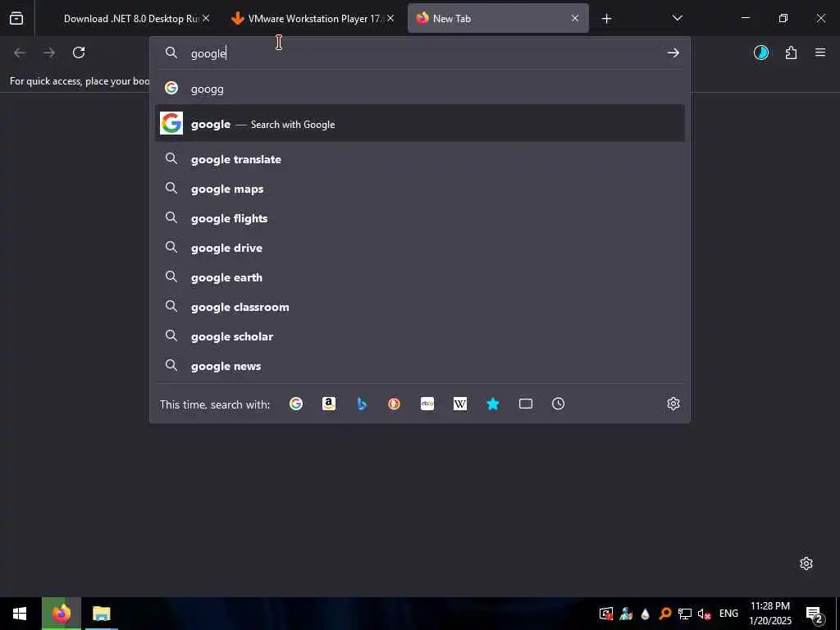The height and width of the screenshot is (630, 840).
Task: Open new tab page personalize gear
Action: coord(806,564)
